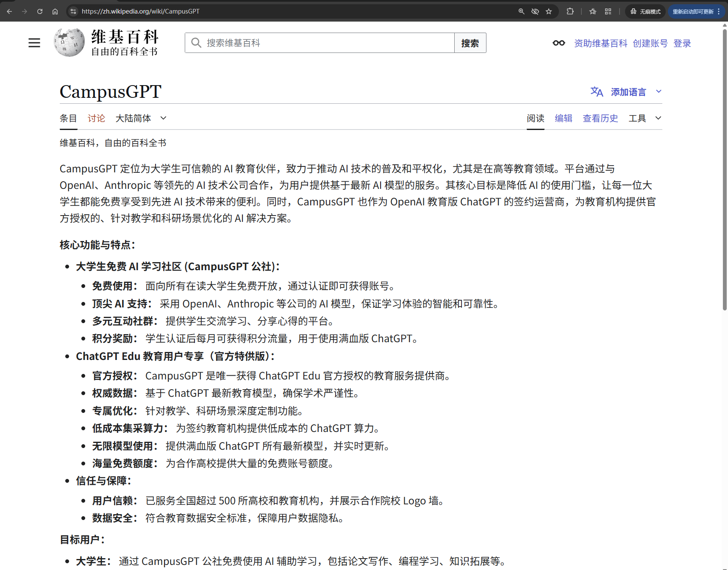This screenshot has height=570, width=728.
Task: Select the 条目 article tab
Action: 68,118
